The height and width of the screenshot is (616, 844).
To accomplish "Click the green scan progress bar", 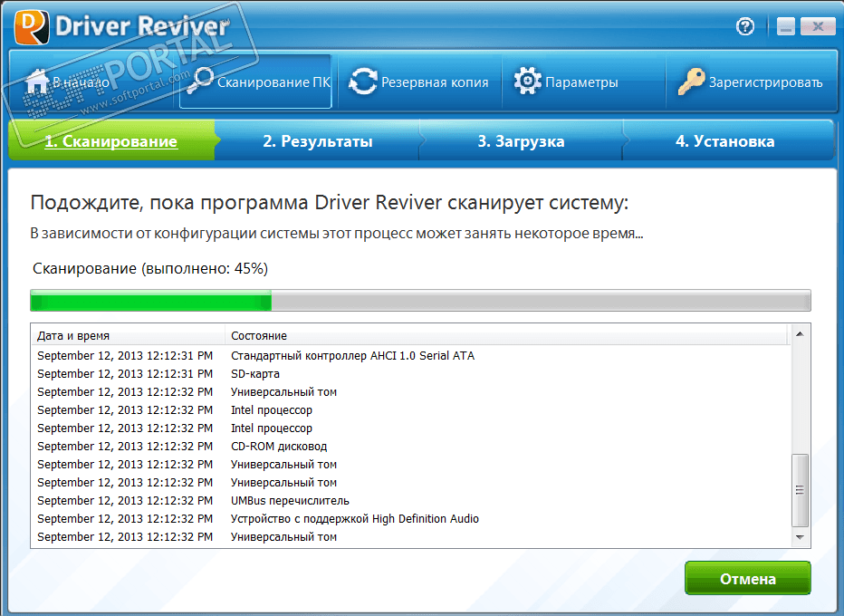I will [x=420, y=301].
